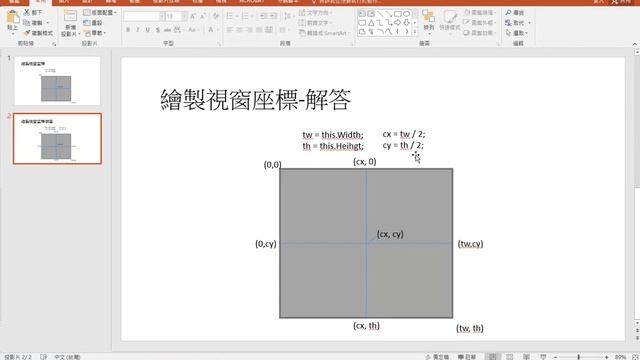Viewport: 640px width, 360px height.
Task: Select the Format Painter (複製格式)
Action: [38, 33]
